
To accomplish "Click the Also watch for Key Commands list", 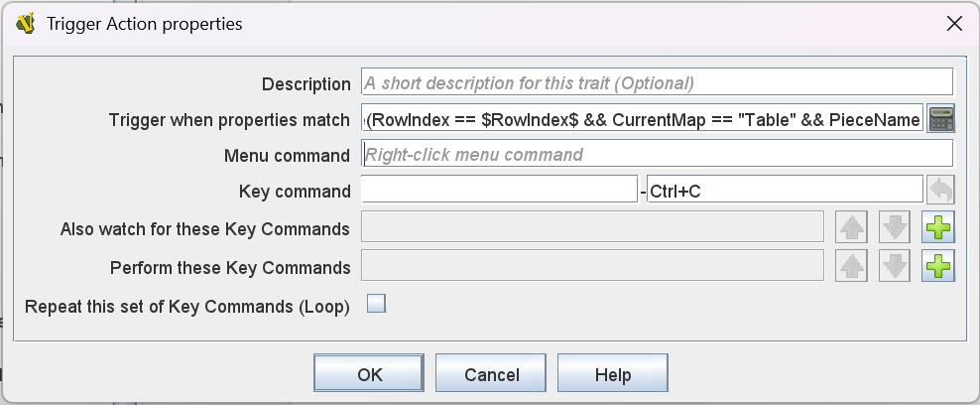I will pyautogui.click(x=592, y=228).
